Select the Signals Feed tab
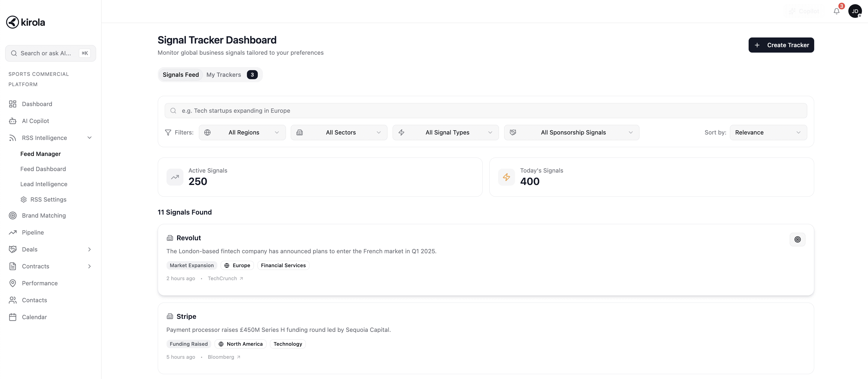Image resolution: width=868 pixels, height=379 pixels. coord(181,75)
